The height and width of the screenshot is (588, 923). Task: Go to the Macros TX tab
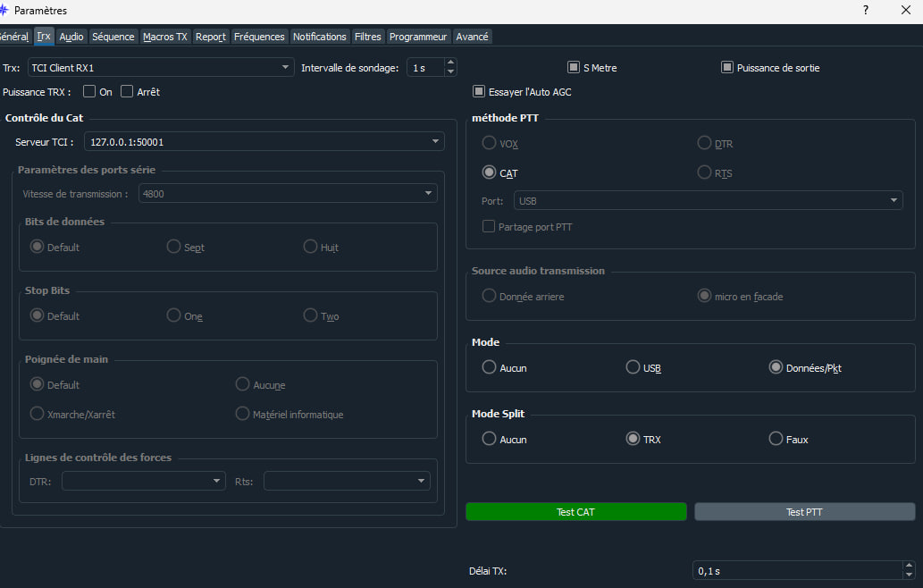165,37
